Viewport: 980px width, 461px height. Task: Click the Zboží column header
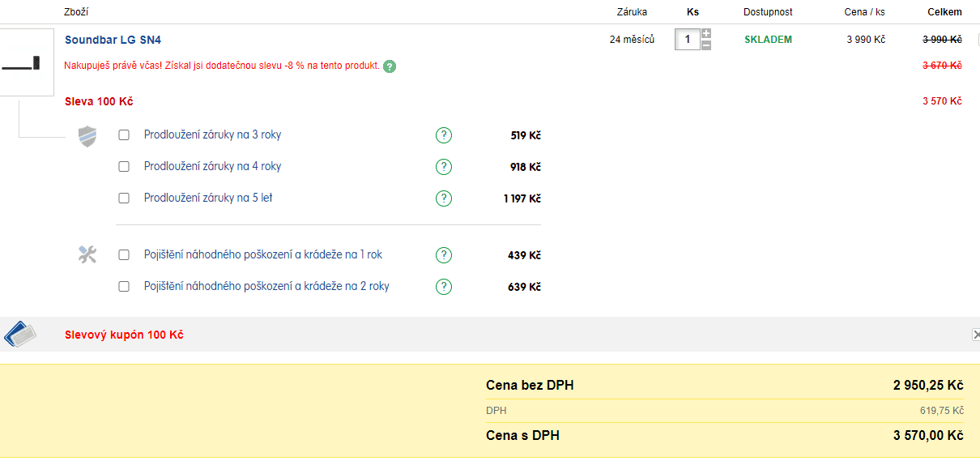point(76,12)
